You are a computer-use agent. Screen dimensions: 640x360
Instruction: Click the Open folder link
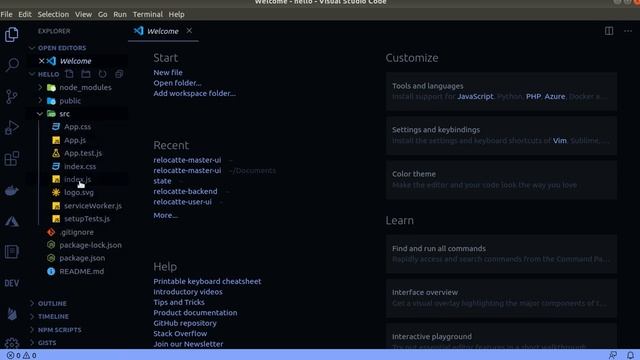(x=177, y=83)
